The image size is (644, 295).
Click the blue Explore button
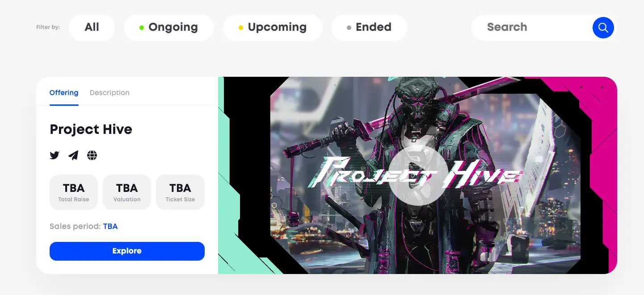pyautogui.click(x=127, y=251)
